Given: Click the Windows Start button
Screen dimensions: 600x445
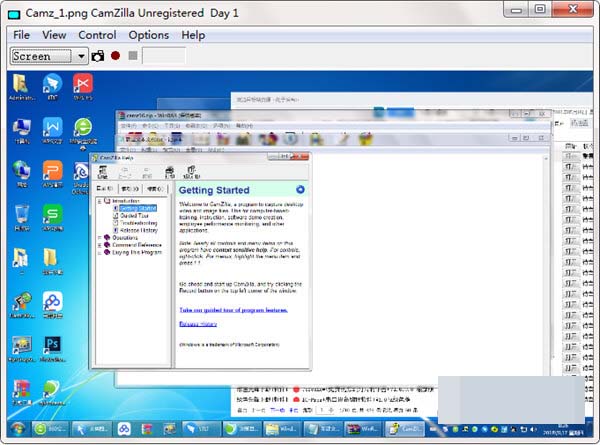Looking at the screenshot, I should (x=18, y=429).
